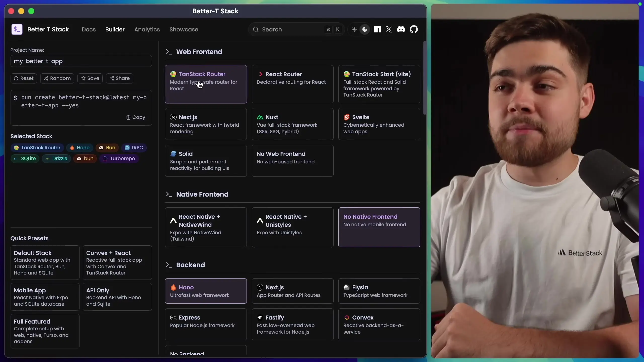Click the Expo icon on Unistyles card
The height and width of the screenshot is (362, 644).
tap(260, 221)
